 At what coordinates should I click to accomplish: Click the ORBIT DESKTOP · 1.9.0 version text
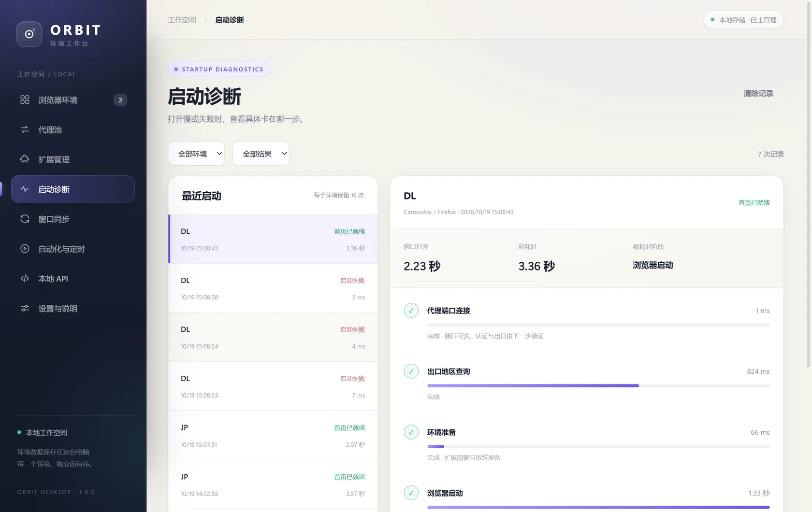[56, 492]
